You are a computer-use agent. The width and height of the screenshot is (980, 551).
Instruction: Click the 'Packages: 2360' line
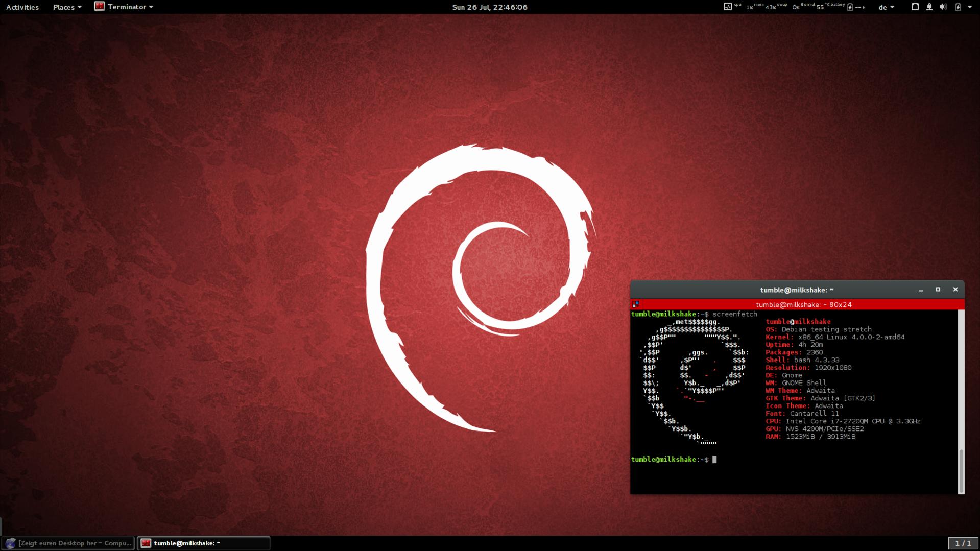(x=794, y=352)
